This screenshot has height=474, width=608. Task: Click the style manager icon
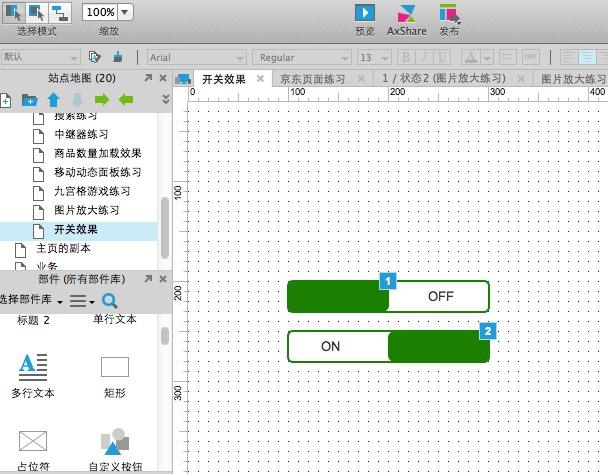(94, 57)
